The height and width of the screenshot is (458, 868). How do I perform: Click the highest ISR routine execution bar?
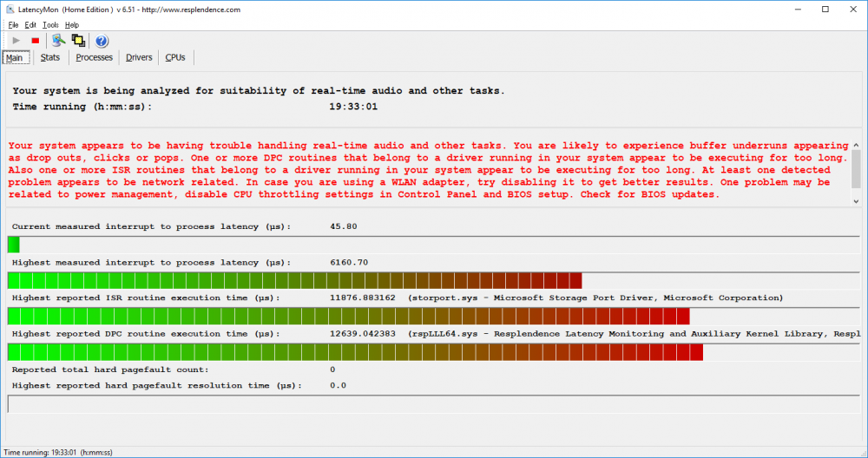pos(434,317)
